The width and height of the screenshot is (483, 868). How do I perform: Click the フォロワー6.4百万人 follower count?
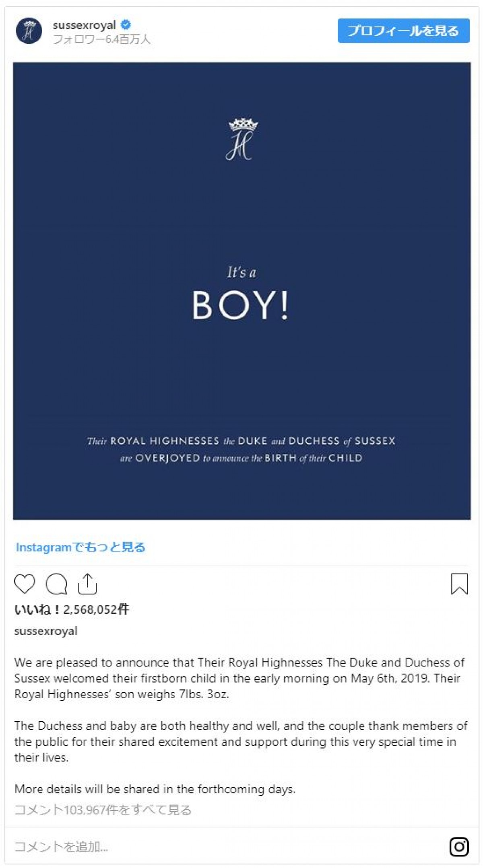(x=101, y=39)
